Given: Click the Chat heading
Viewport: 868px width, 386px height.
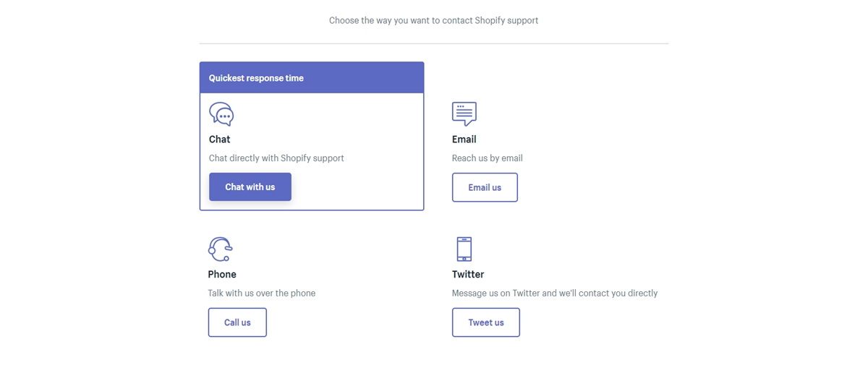Looking at the screenshot, I should (220, 139).
